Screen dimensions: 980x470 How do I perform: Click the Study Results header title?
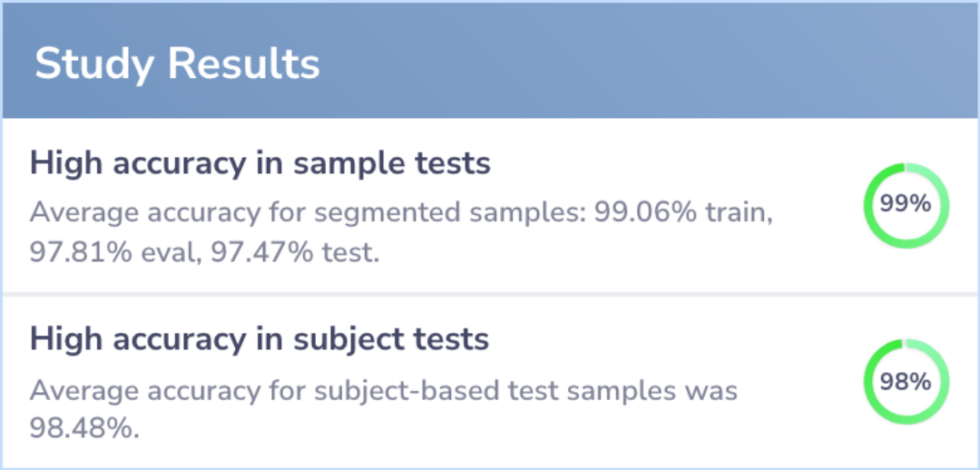(x=177, y=64)
